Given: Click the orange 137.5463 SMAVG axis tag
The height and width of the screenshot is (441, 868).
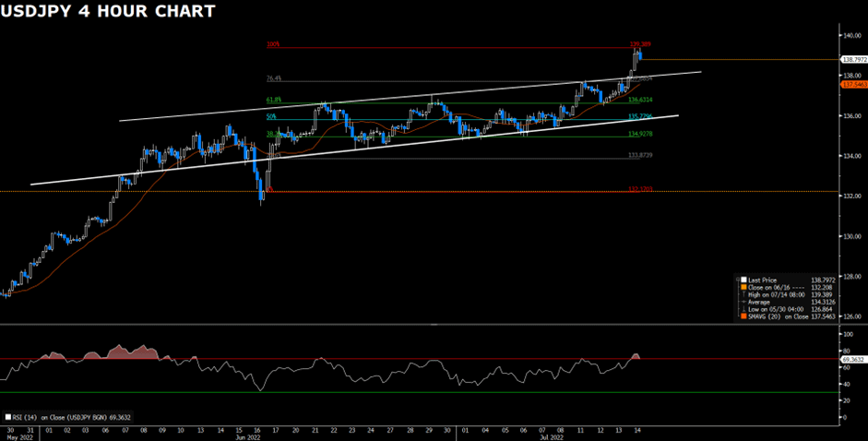Looking at the screenshot, I should point(855,84).
